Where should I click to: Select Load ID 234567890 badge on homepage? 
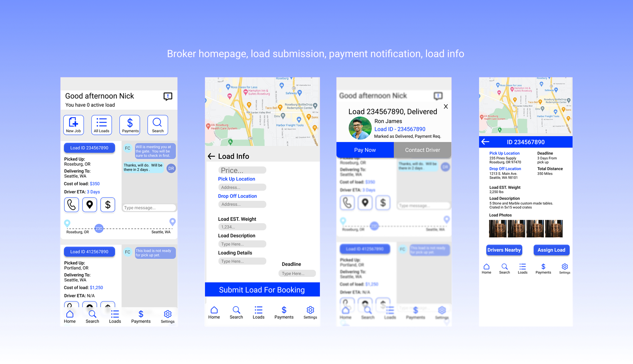(x=89, y=148)
